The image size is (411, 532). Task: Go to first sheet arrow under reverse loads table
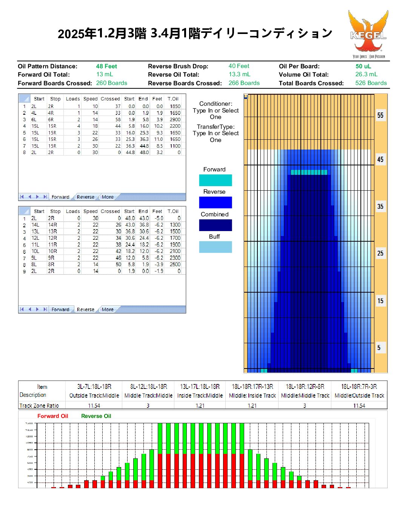(22, 309)
